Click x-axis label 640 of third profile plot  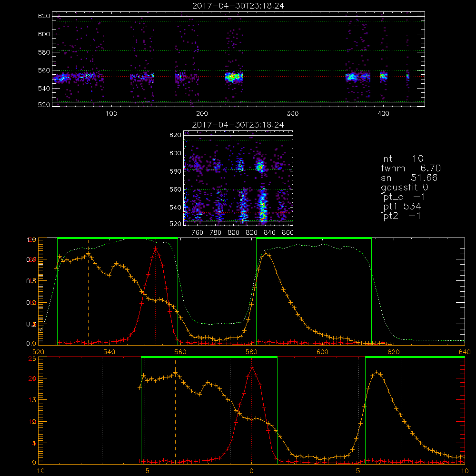tap(465, 352)
